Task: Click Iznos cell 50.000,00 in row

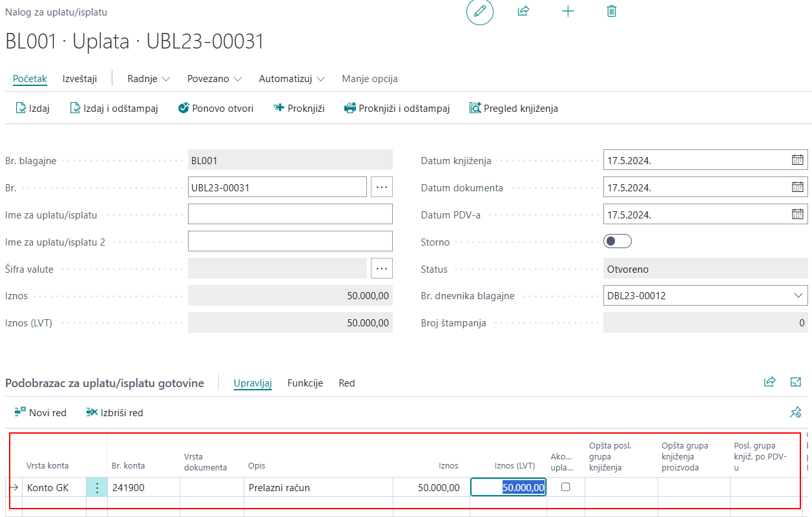Action: pyautogui.click(x=432, y=488)
